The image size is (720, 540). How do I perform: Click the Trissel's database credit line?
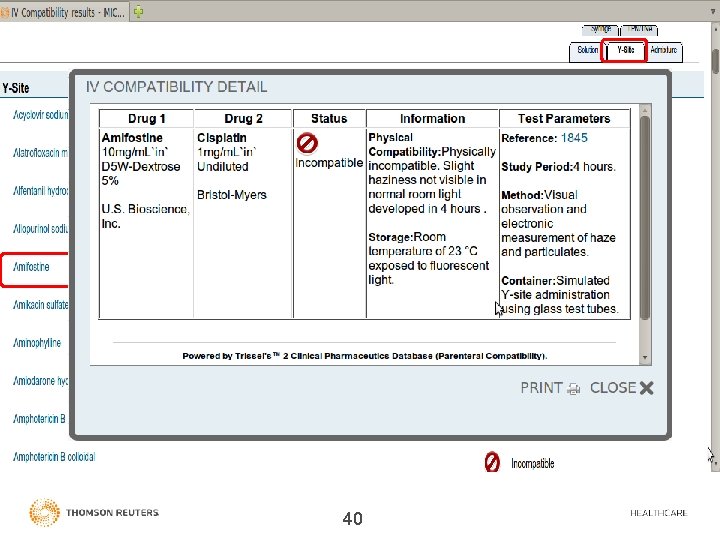click(x=365, y=356)
